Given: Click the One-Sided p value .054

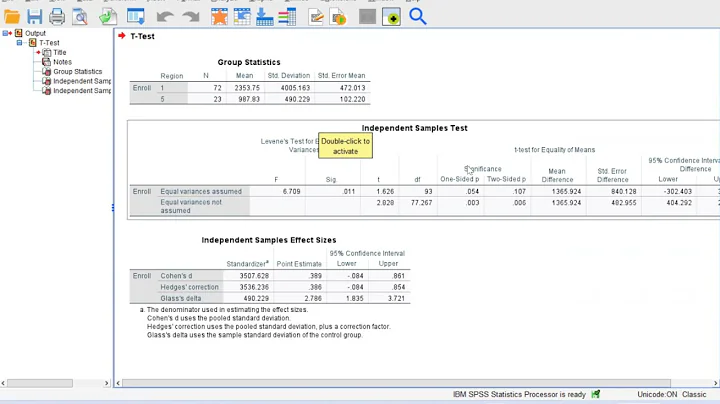Looking at the screenshot, I should click(x=472, y=191).
